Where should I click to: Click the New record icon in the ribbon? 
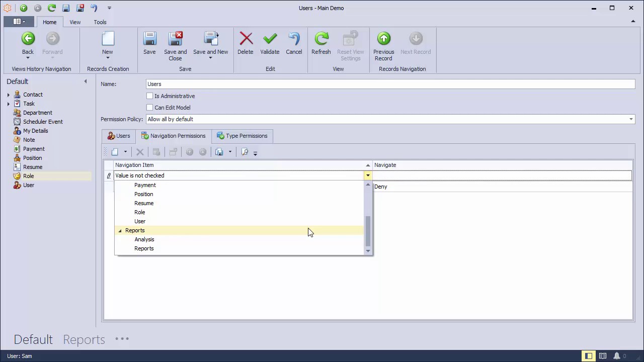click(108, 39)
